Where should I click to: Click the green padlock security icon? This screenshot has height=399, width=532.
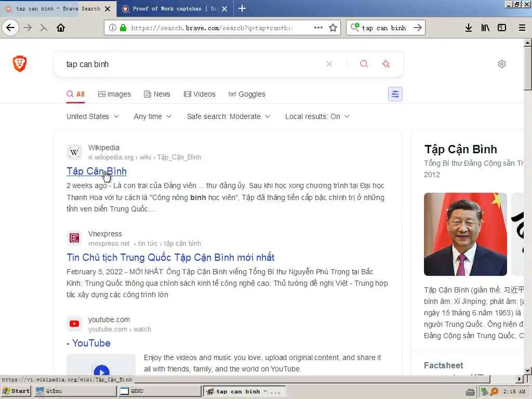pyautogui.click(x=123, y=28)
